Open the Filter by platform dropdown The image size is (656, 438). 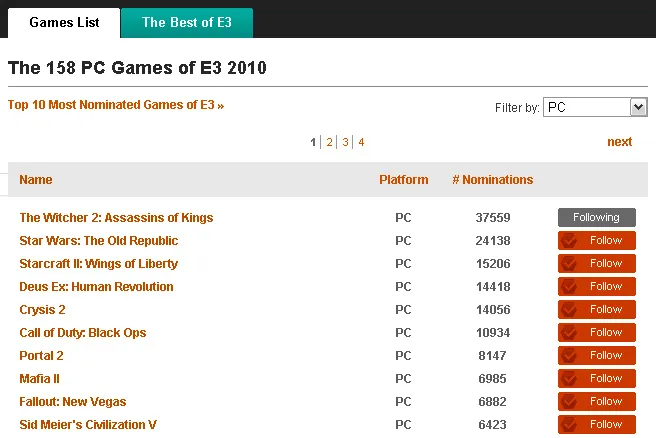[595, 107]
